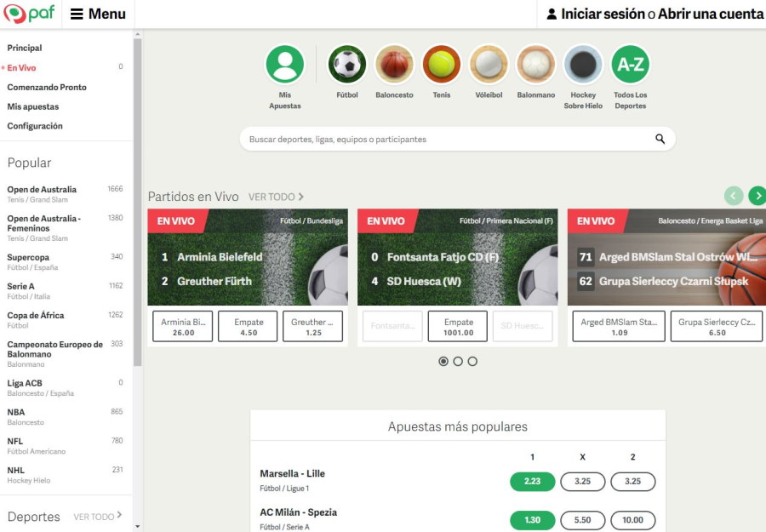Open Arminia Bielefeld vs Greuther Fürth card
Viewport: 766px width, 532px height.
248,257
